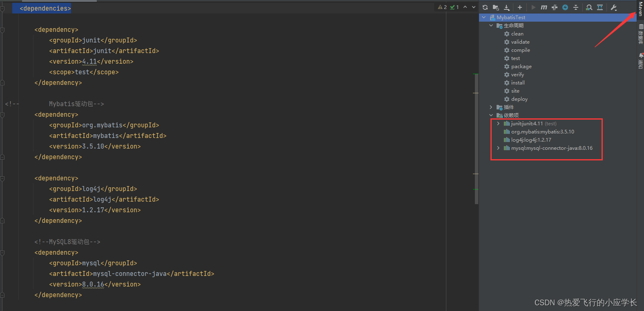Viewport: 644px width, 311px height.
Task: Click mysql-connector-java artifactId line
Action: [131, 274]
